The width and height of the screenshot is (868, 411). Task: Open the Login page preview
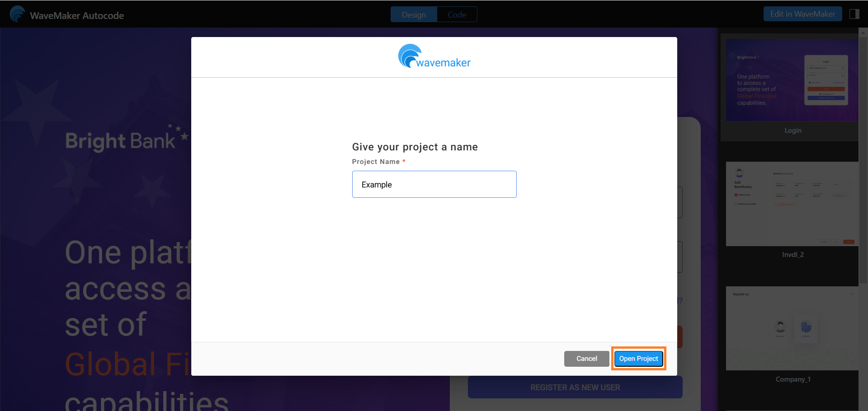coord(792,80)
